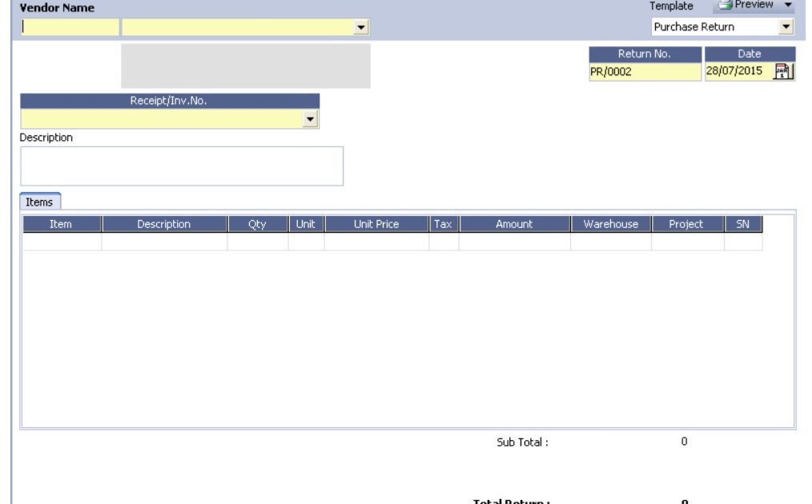Click the Unit Price column header
Viewport: 812px width, 504px height.
[376, 225]
